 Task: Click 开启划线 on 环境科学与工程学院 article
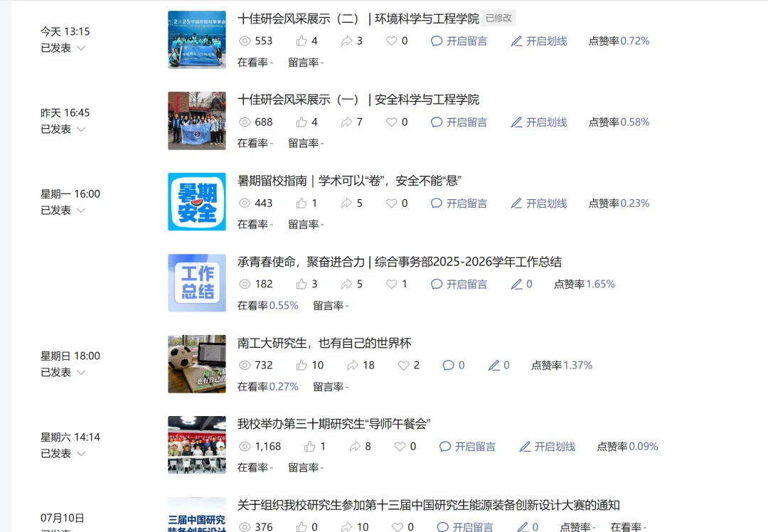point(539,41)
